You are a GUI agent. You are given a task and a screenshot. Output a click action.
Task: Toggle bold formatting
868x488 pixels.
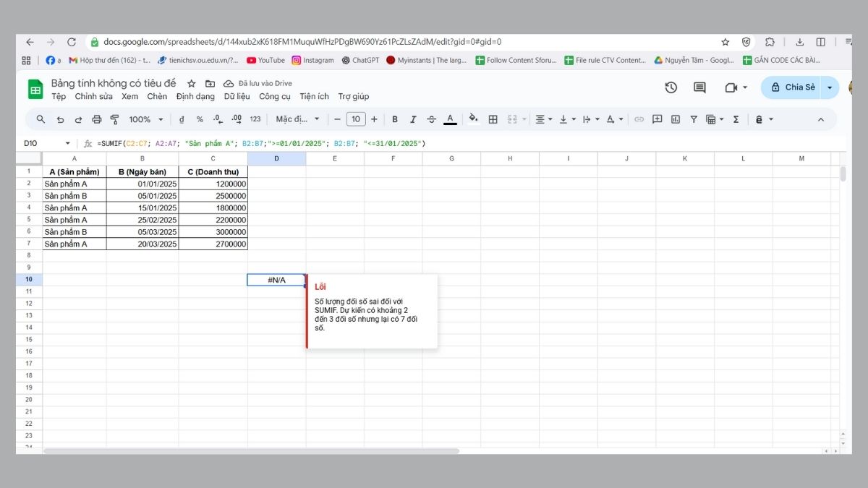pyautogui.click(x=395, y=119)
